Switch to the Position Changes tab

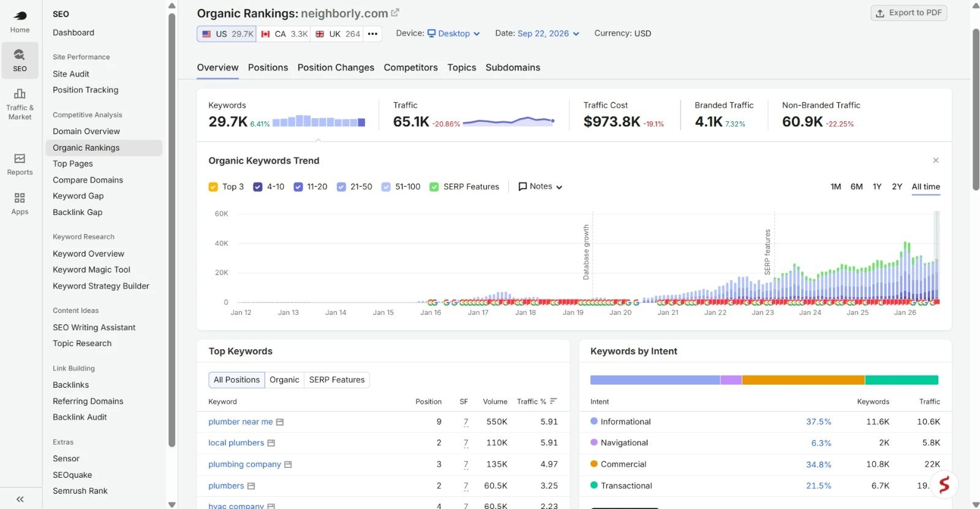pos(336,67)
